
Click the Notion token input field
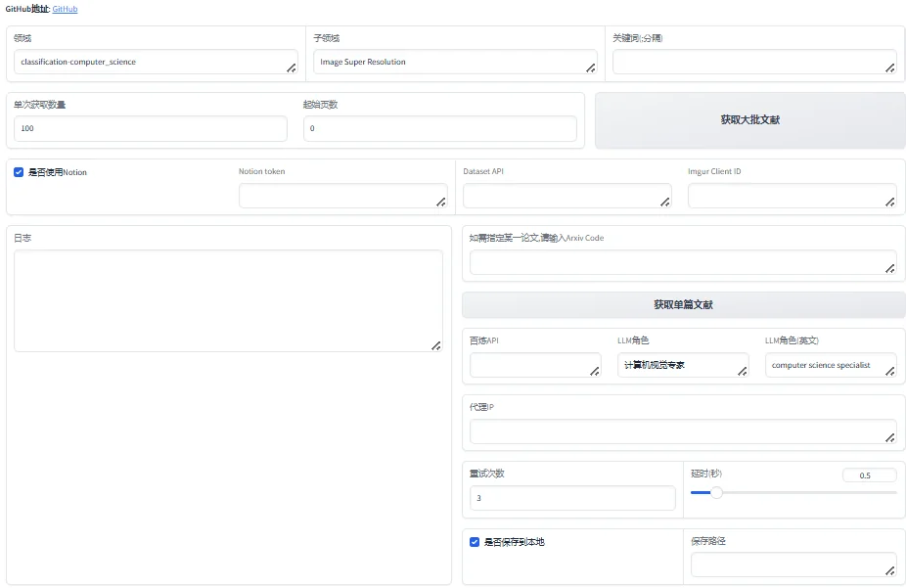(343, 196)
